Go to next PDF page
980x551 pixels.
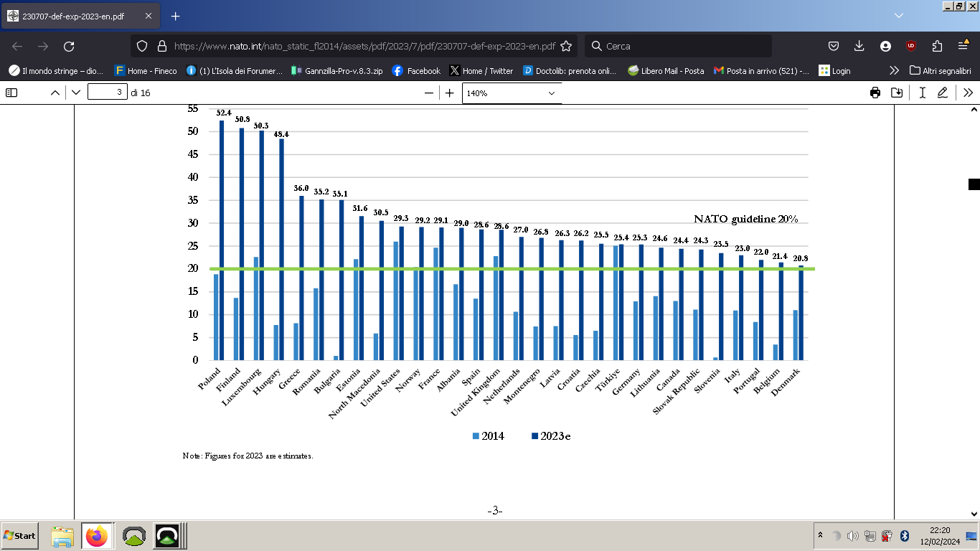pyautogui.click(x=76, y=93)
